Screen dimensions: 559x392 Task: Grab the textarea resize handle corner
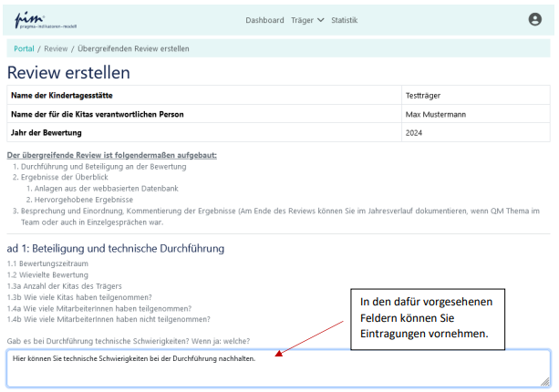pyautogui.click(x=546, y=382)
